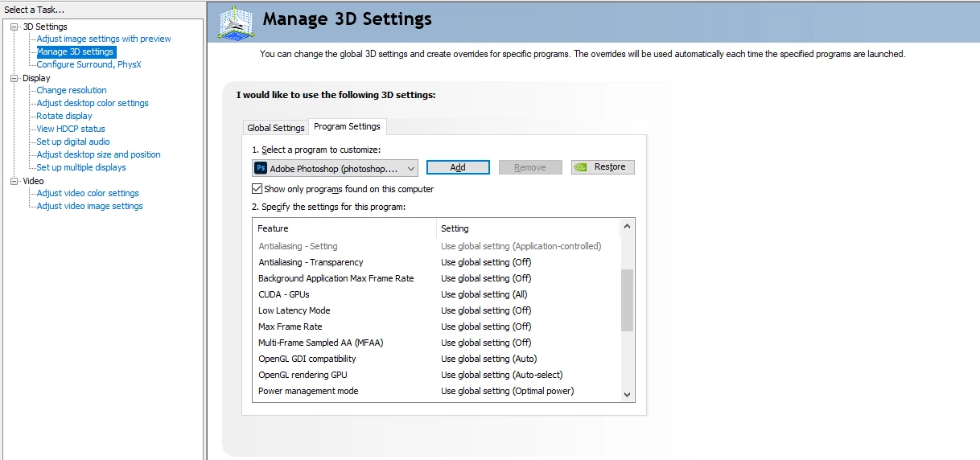This screenshot has height=460, width=980.
Task: Select the Low Latency Mode feature
Action: (294, 310)
